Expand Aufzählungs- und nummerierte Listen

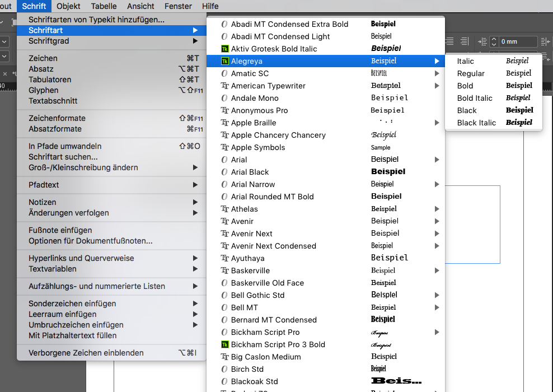(x=111, y=286)
